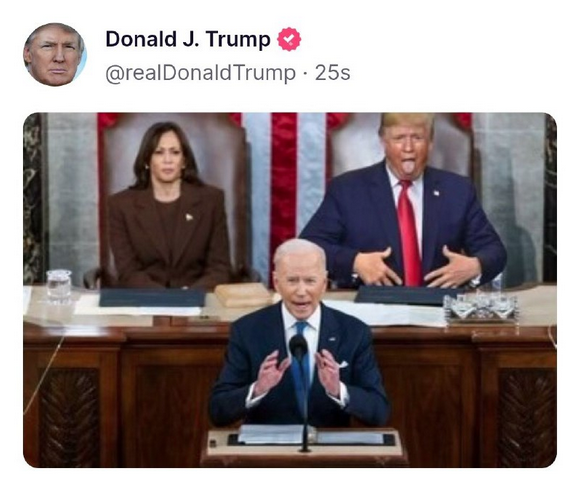Click the 25s post timestamp

pyautogui.click(x=332, y=73)
